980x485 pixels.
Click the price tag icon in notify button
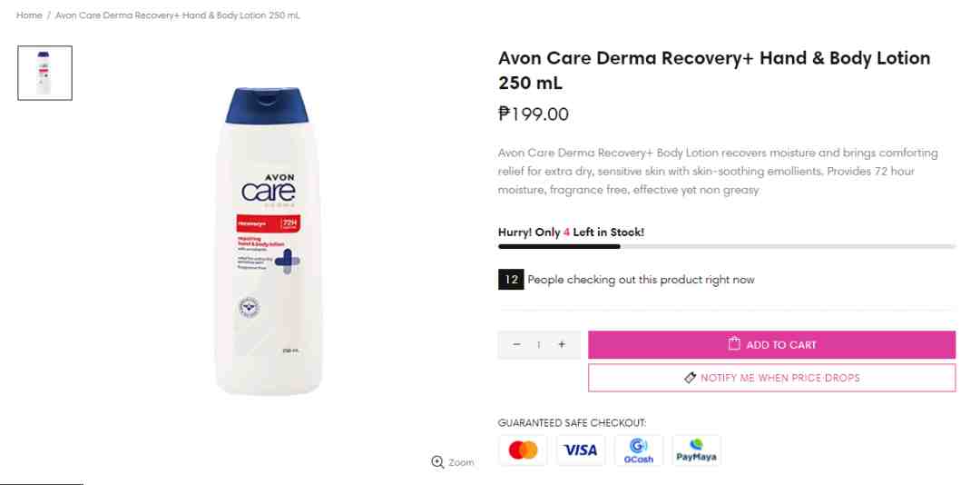coord(690,377)
